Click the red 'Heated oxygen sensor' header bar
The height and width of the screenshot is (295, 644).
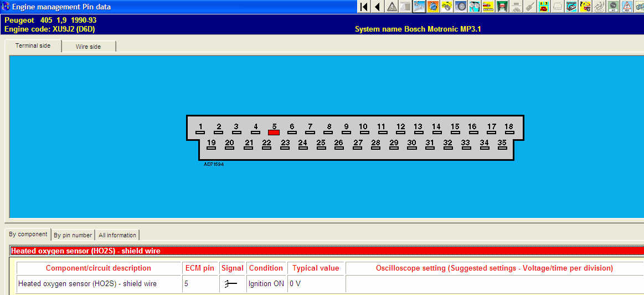click(x=327, y=251)
